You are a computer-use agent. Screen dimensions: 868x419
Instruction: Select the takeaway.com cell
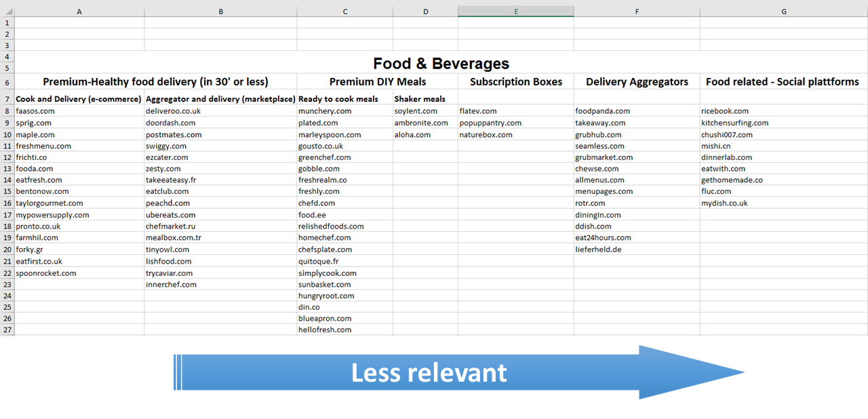click(637, 123)
